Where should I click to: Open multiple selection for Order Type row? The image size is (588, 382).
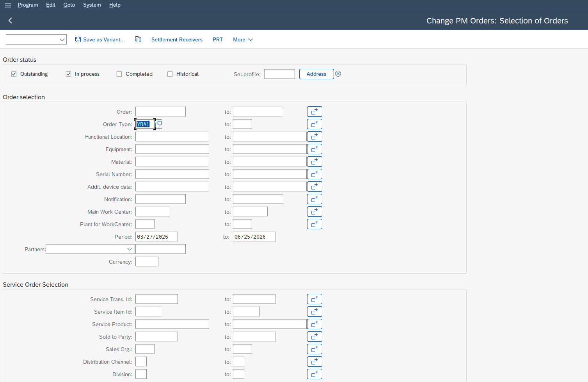314,124
